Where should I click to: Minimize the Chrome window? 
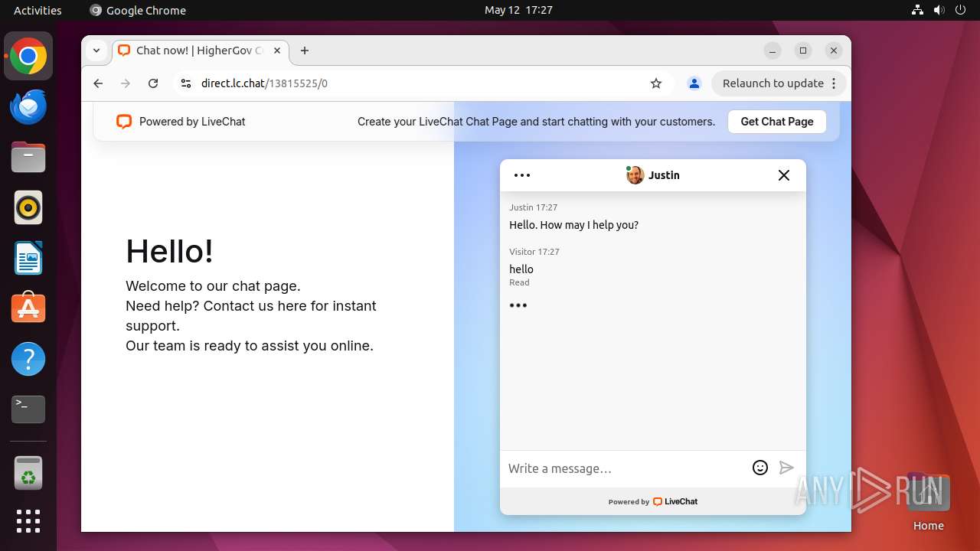(x=773, y=51)
